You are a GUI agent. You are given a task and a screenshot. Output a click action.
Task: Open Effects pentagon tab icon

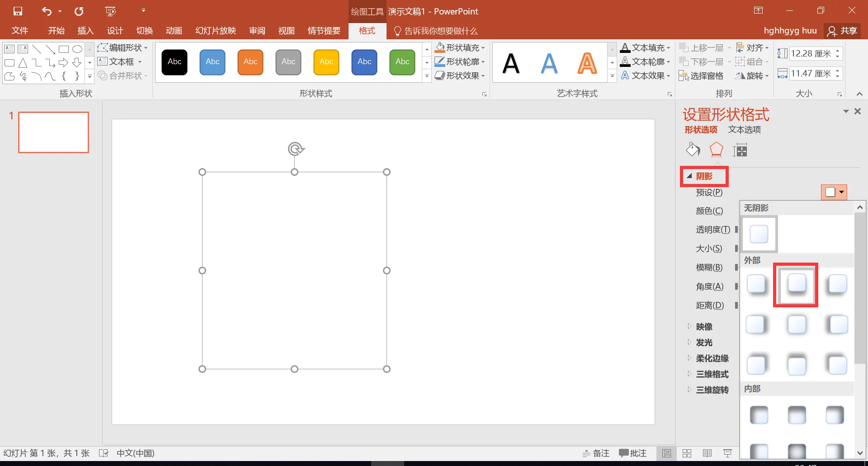point(717,150)
